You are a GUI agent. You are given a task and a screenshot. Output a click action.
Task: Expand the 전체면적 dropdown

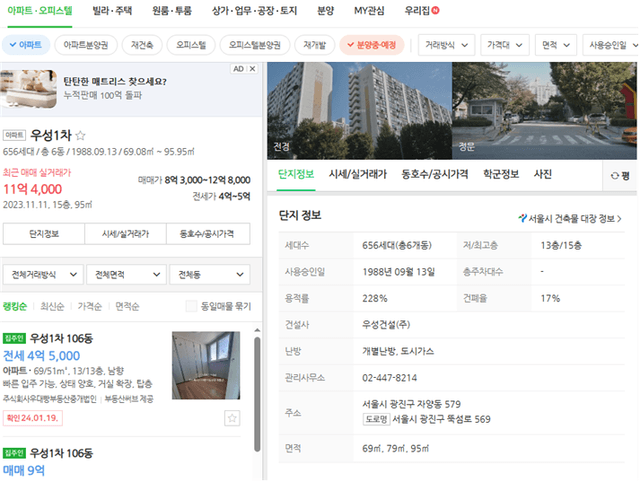point(127,274)
